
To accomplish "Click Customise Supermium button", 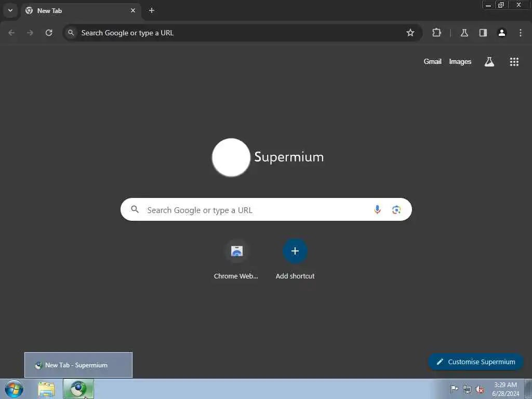I will coord(476,362).
